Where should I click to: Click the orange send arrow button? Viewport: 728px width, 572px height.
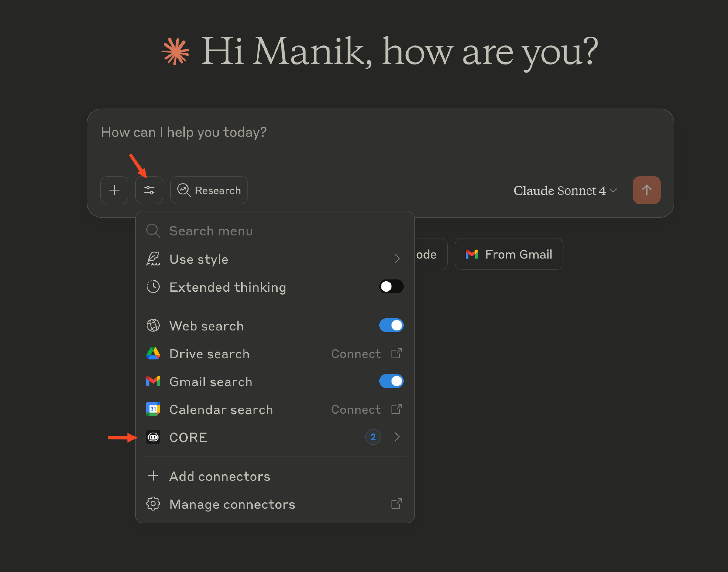(646, 190)
